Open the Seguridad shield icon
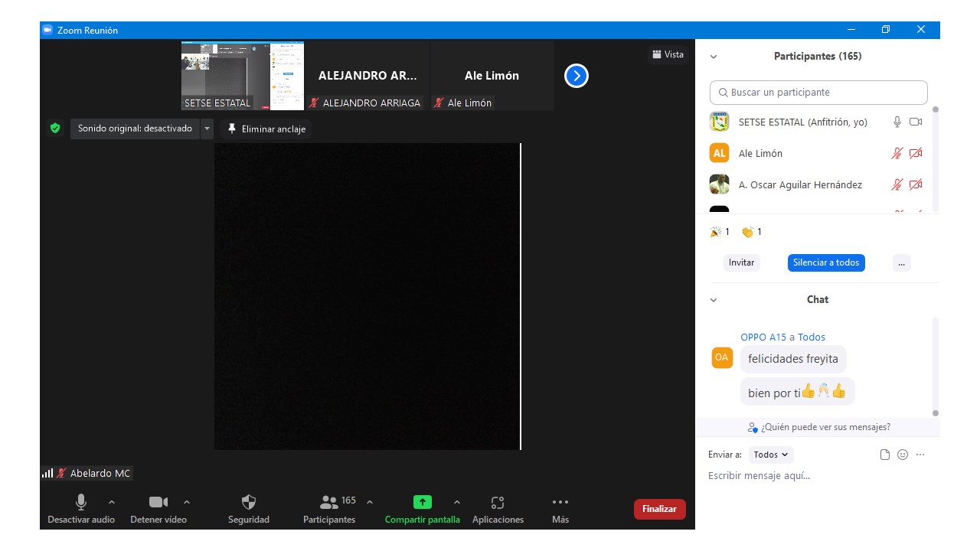The width and height of the screenshot is (980, 551). point(249,503)
